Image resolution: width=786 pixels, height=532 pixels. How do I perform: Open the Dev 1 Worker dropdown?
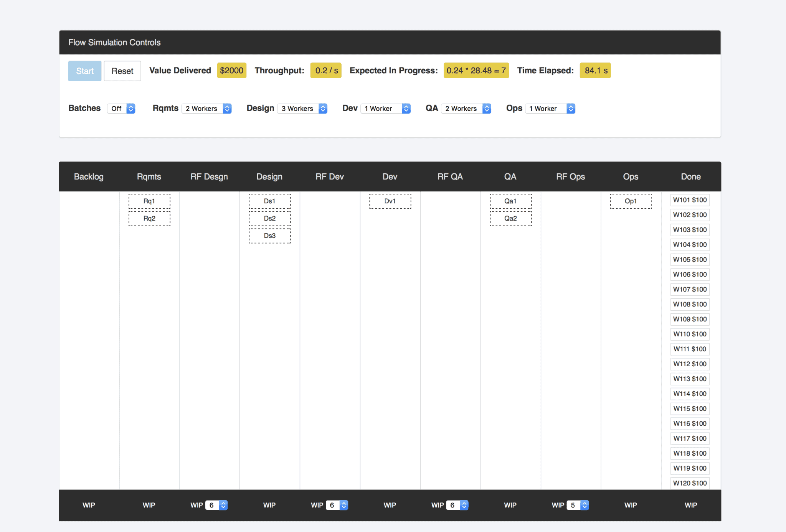click(386, 109)
